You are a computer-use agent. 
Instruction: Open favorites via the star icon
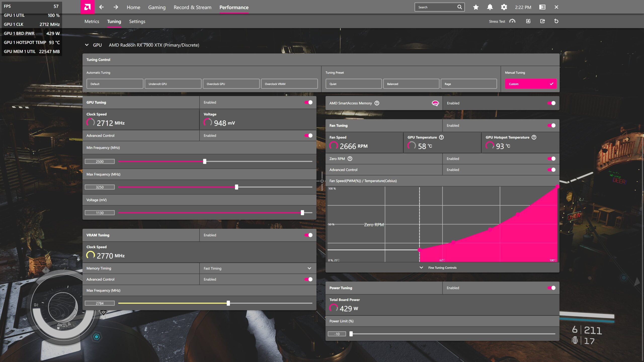pyautogui.click(x=476, y=7)
